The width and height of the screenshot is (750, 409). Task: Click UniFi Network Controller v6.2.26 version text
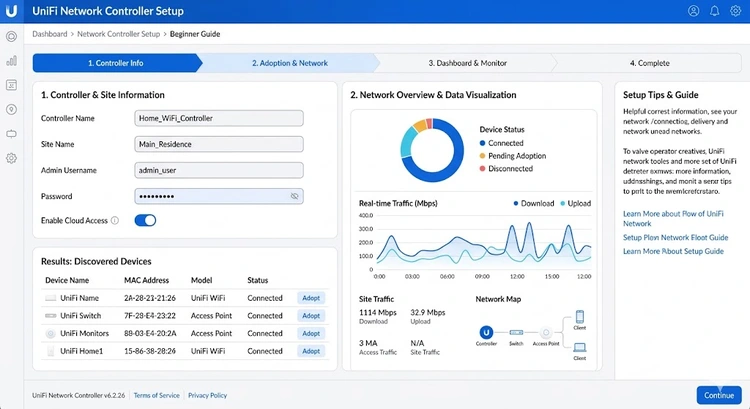click(78, 395)
